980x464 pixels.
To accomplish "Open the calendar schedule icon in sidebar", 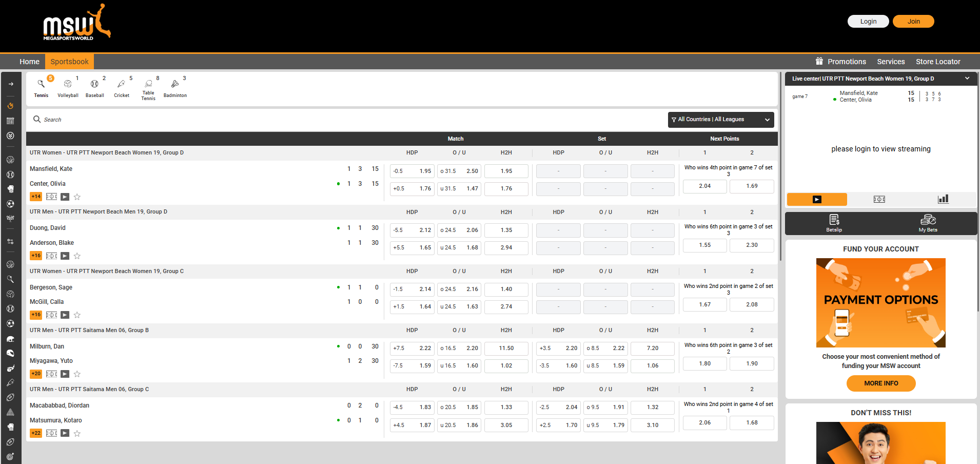I will click(x=11, y=121).
